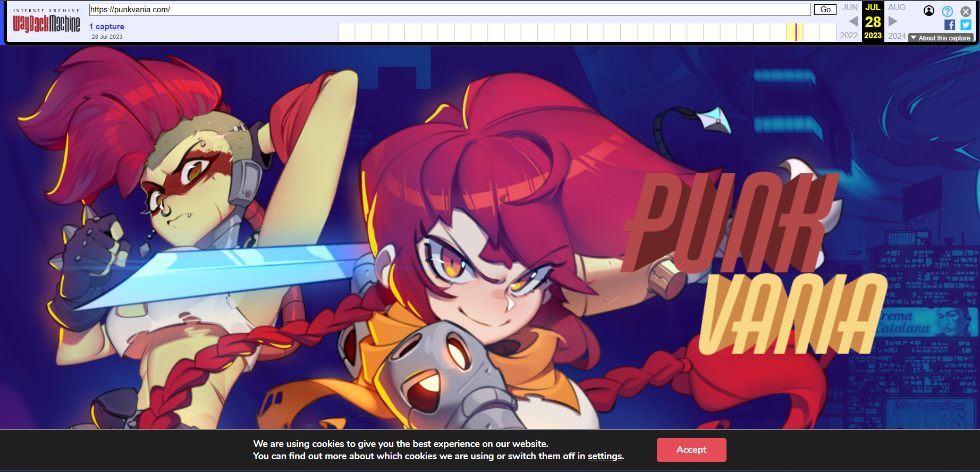Jump to year 2022
This screenshot has width=980, height=472.
pyautogui.click(x=849, y=36)
